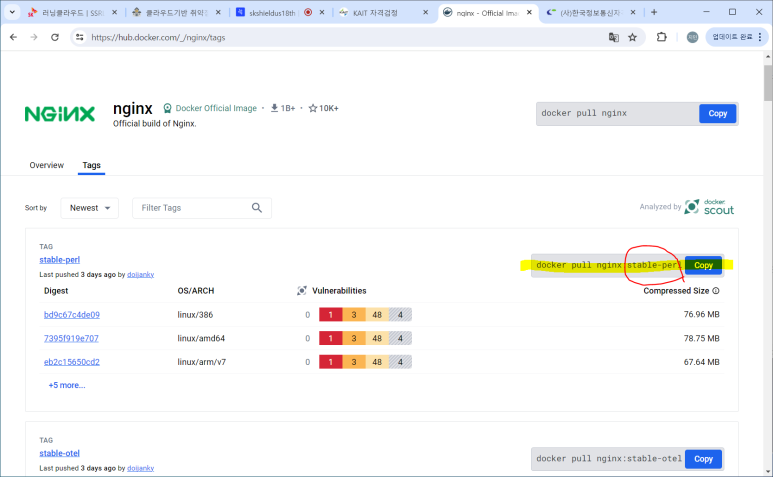Open the stable-perl tag link
The image size is (773, 477).
(60, 260)
